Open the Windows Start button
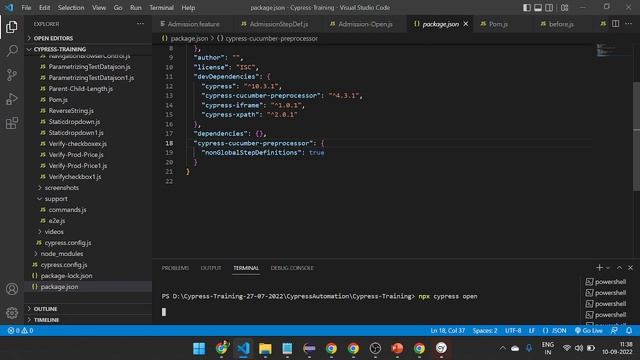The width and height of the screenshot is (640, 360). (199, 348)
